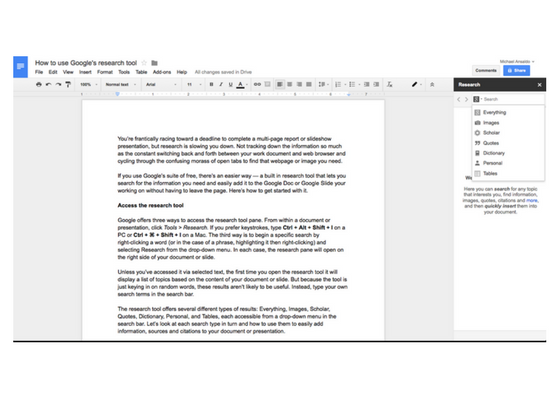This screenshot has width=560, height=397.
Task: Toggle italic formatting
Action: [x=221, y=84]
